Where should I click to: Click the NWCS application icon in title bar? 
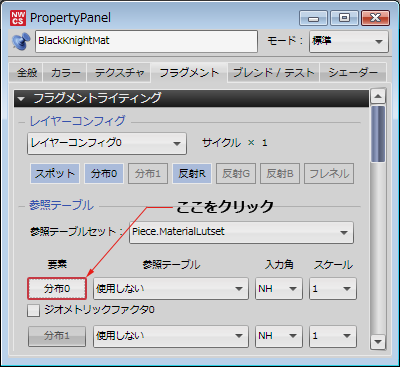[x=18, y=18]
